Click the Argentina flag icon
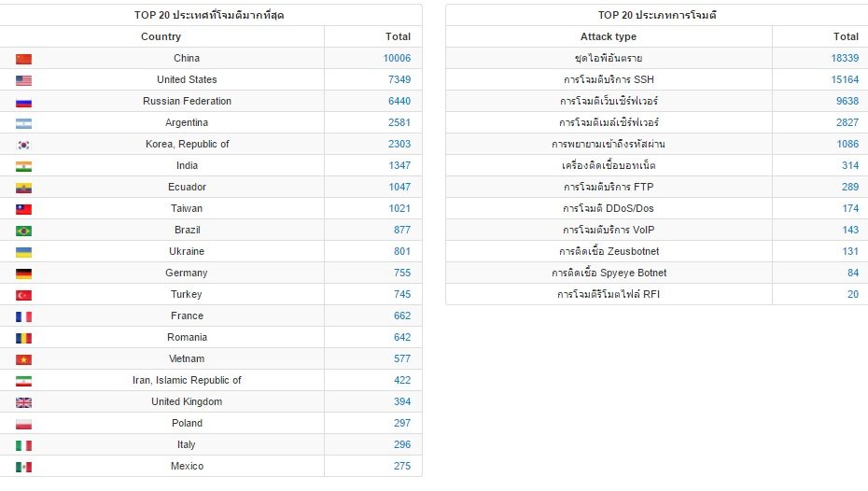Viewport: 868px width, 491px height. pyautogui.click(x=24, y=123)
